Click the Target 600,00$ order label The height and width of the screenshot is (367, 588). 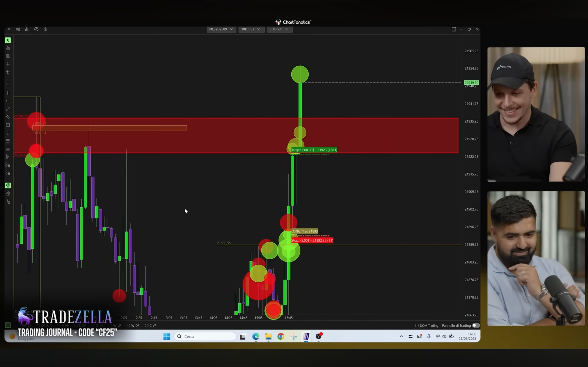(314, 150)
